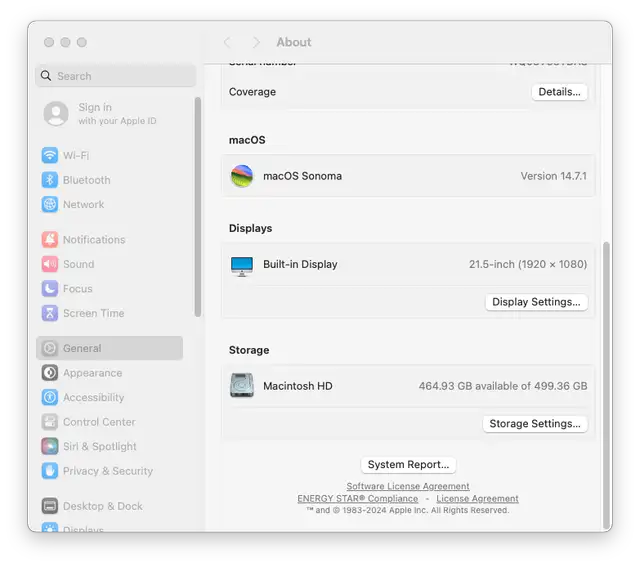Open Storage Settings button
The width and height of the screenshot is (640, 566).
click(535, 424)
